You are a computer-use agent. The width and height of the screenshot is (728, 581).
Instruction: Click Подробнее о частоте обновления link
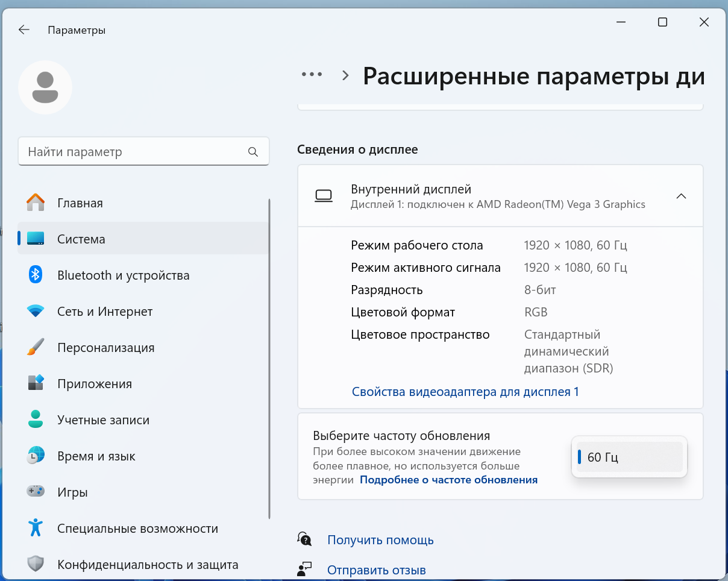point(448,480)
